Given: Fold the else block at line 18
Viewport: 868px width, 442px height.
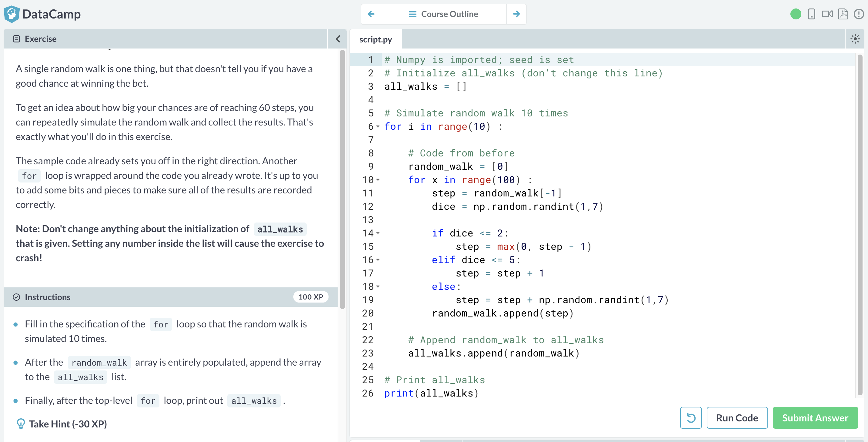Looking at the screenshot, I should tap(378, 286).
